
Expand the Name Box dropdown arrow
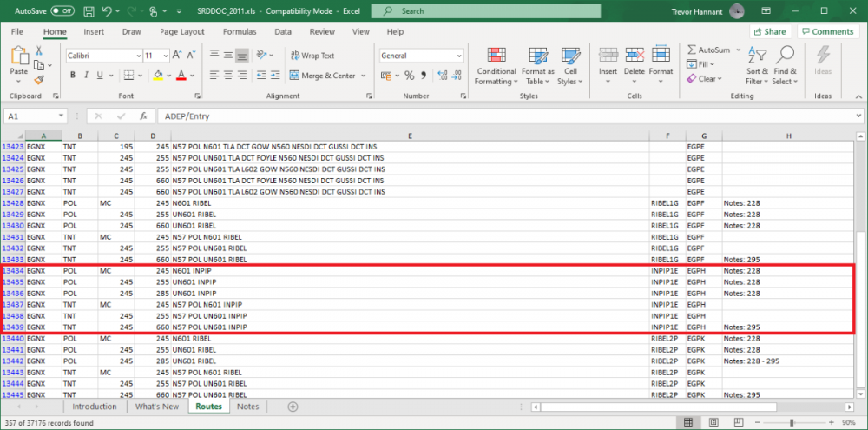[61, 116]
